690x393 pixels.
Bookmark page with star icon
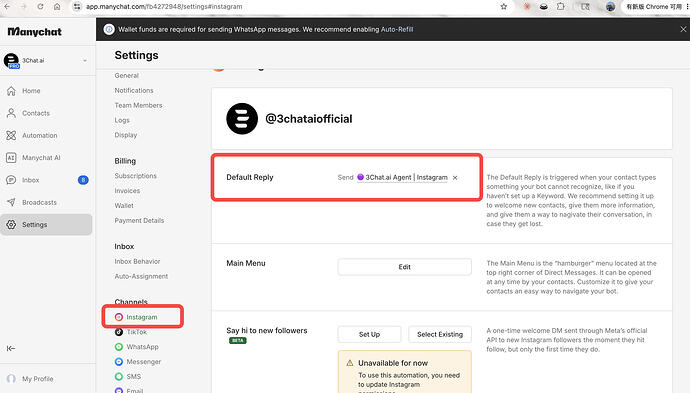(x=504, y=7)
